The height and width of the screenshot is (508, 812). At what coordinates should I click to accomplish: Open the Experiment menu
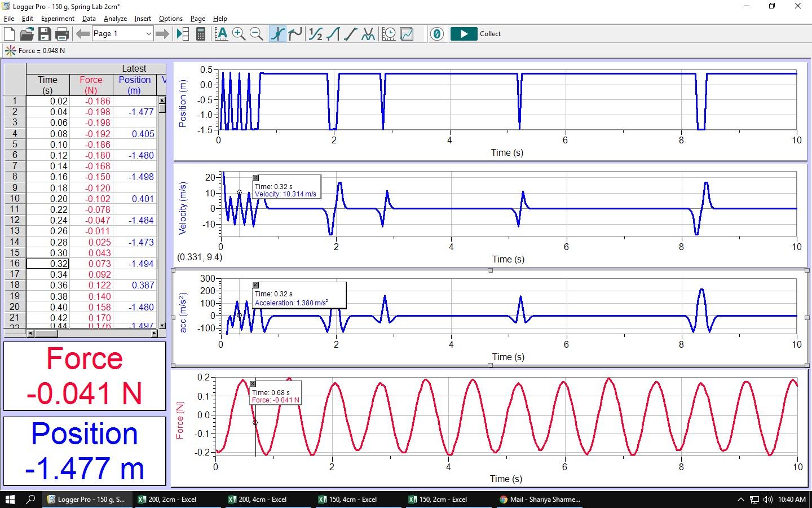click(58, 19)
